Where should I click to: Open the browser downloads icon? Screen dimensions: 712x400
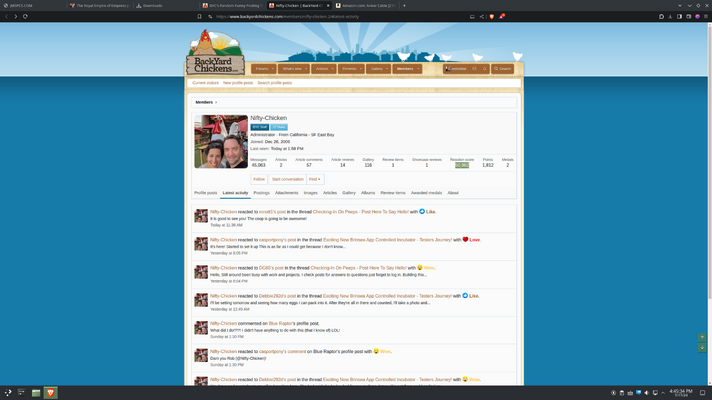pyautogui.click(x=670, y=16)
